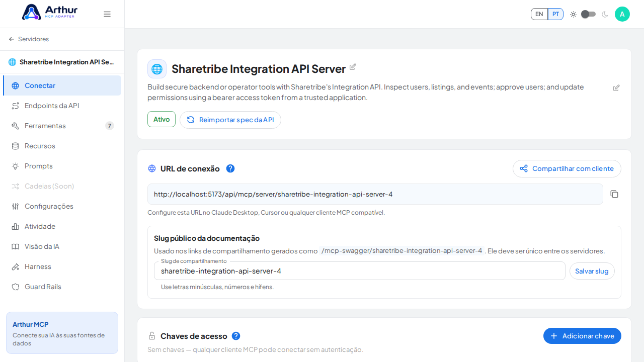Click the URL de conexão globe icon
The height and width of the screenshot is (362, 644).
[x=152, y=168]
